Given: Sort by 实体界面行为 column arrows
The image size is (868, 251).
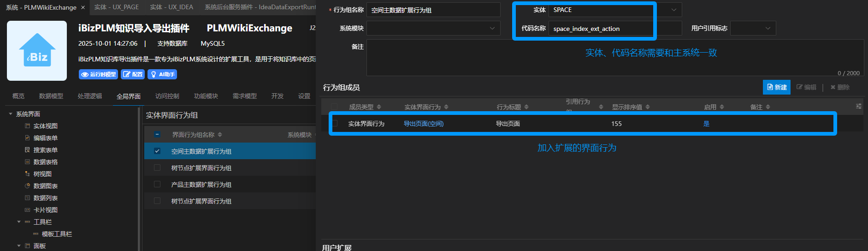Looking at the screenshot, I should [446, 107].
